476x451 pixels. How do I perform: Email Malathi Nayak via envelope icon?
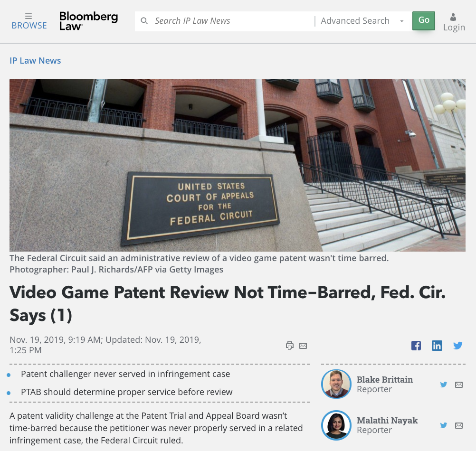point(459,425)
